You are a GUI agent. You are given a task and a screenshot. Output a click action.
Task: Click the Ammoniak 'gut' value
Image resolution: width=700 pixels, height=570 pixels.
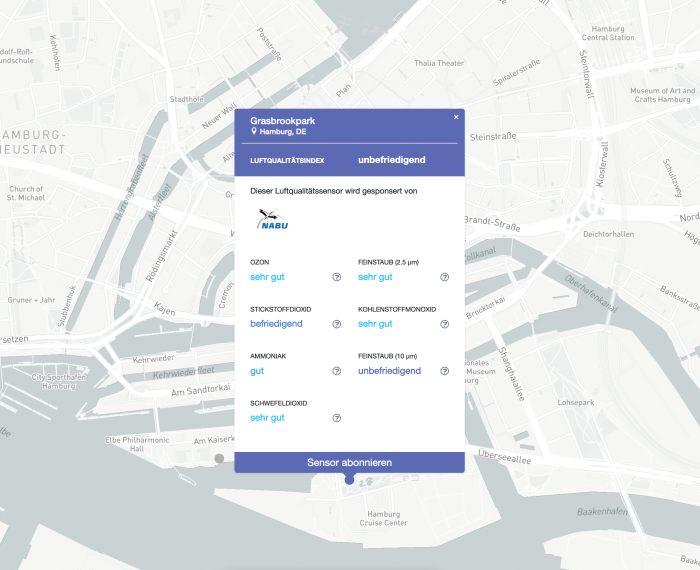pos(257,371)
